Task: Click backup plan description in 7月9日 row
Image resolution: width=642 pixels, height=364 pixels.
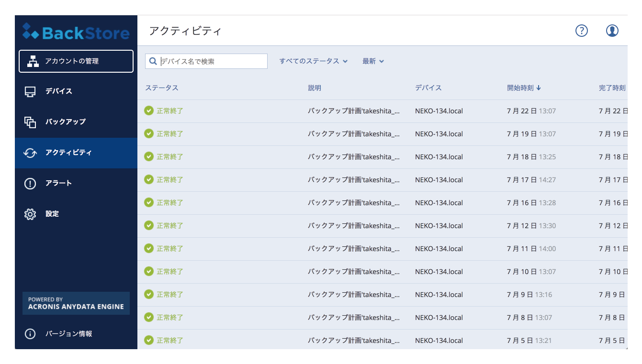Action: click(354, 295)
